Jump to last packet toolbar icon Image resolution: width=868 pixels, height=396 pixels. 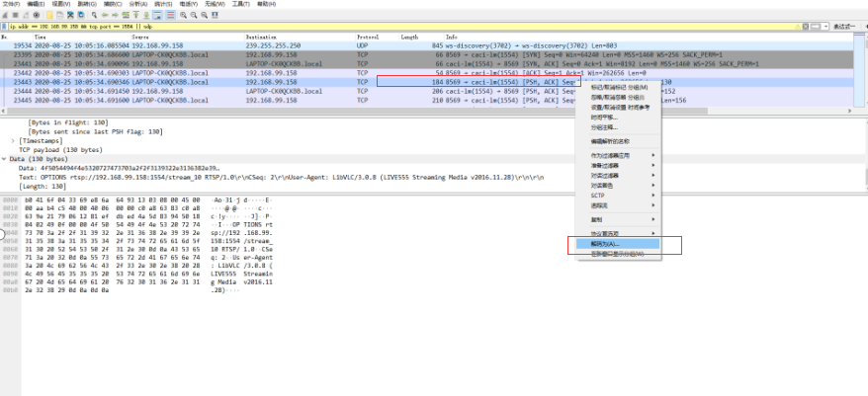[146, 15]
